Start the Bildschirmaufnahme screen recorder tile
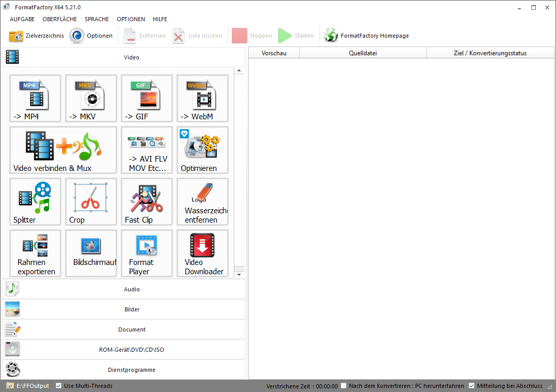This screenshot has height=392, width=556. [x=91, y=253]
